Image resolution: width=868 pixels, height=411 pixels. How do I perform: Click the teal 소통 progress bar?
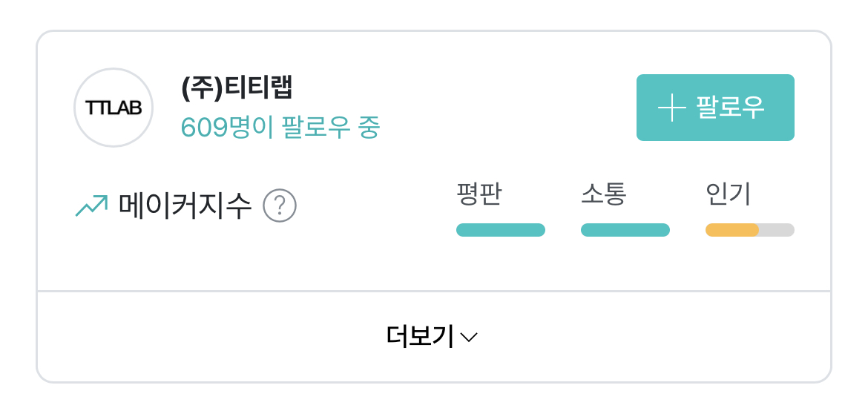tap(625, 230)
